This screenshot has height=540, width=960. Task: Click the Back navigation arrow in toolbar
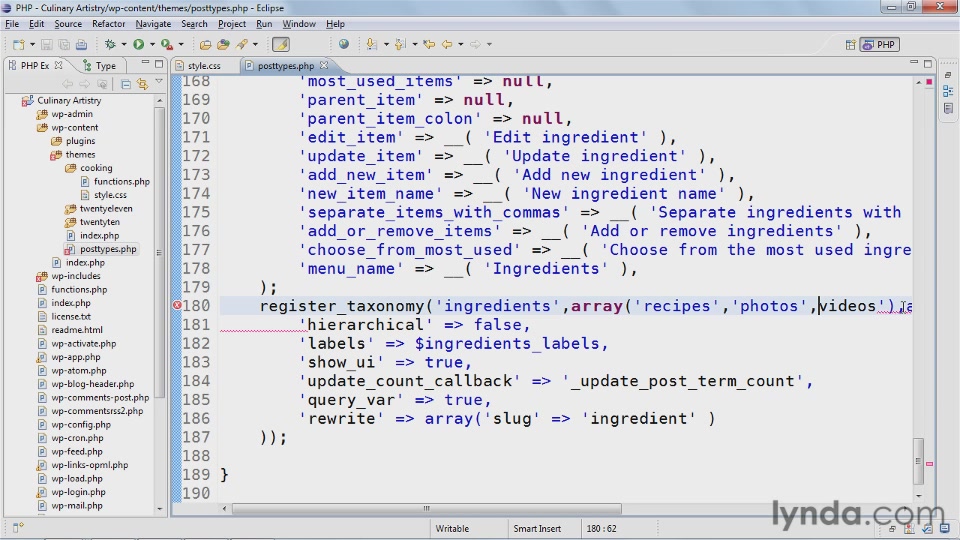click(x=447, y=44)
